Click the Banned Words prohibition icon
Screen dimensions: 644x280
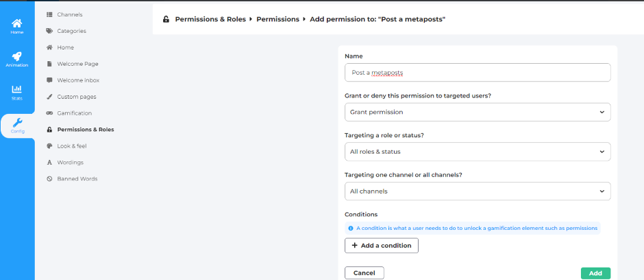[49, 179]
